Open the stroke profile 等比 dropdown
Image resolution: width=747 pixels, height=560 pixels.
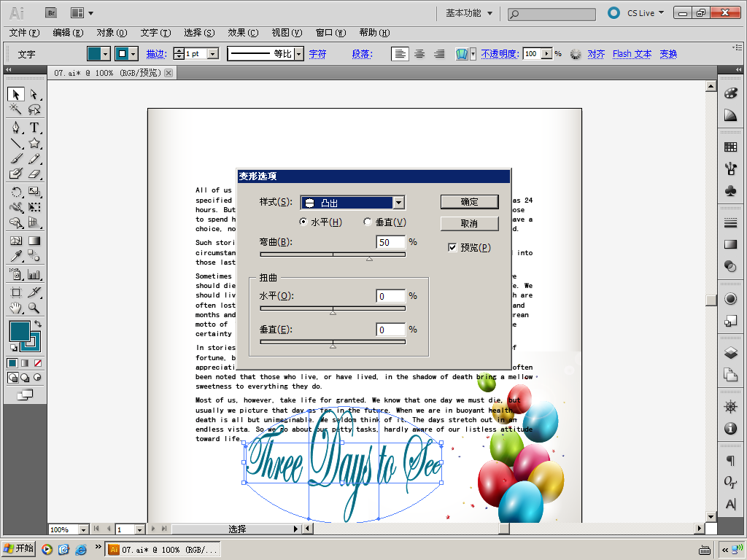point(298,54)
